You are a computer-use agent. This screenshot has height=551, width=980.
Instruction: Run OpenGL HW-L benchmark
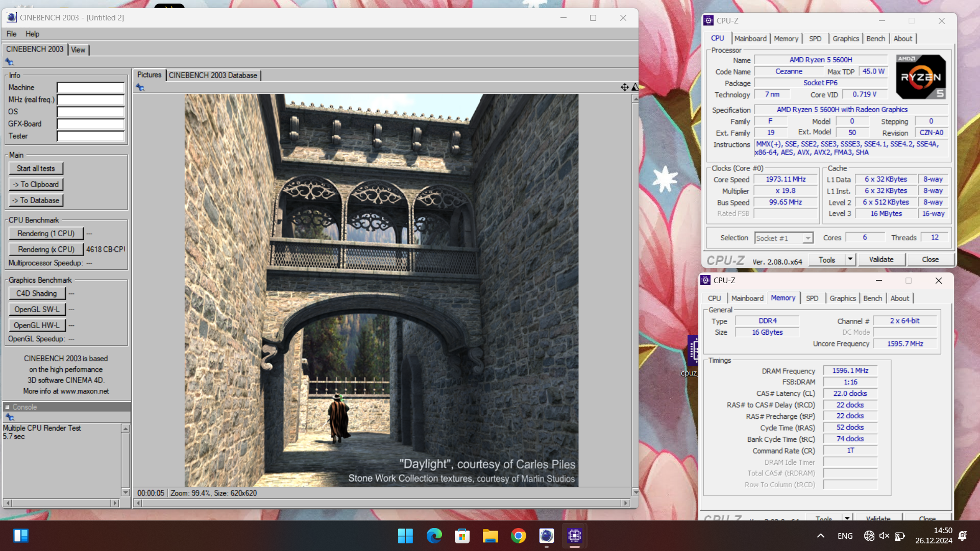(37, 325)
